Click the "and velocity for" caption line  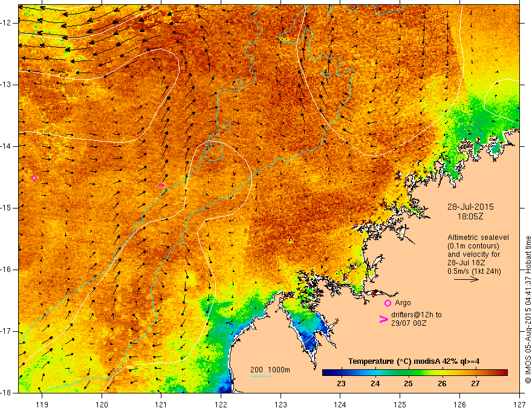coord(473,254)
